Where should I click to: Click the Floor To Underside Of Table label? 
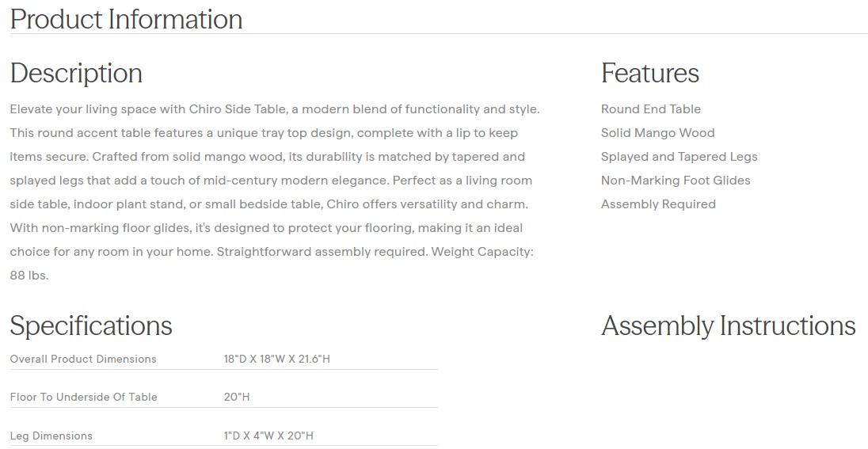pyautogui.click(x=83, y=398)
